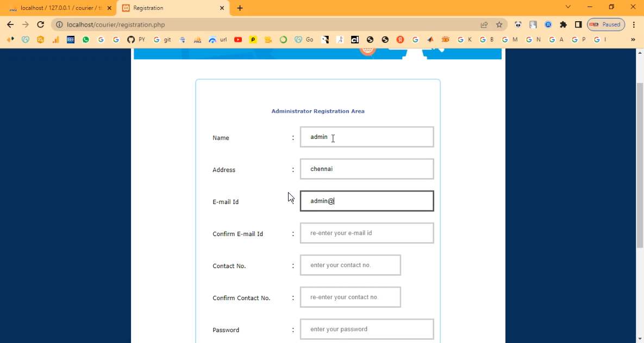Click the Password input field
This screenshot has height=343, width=644.
[x=367, y=329]
